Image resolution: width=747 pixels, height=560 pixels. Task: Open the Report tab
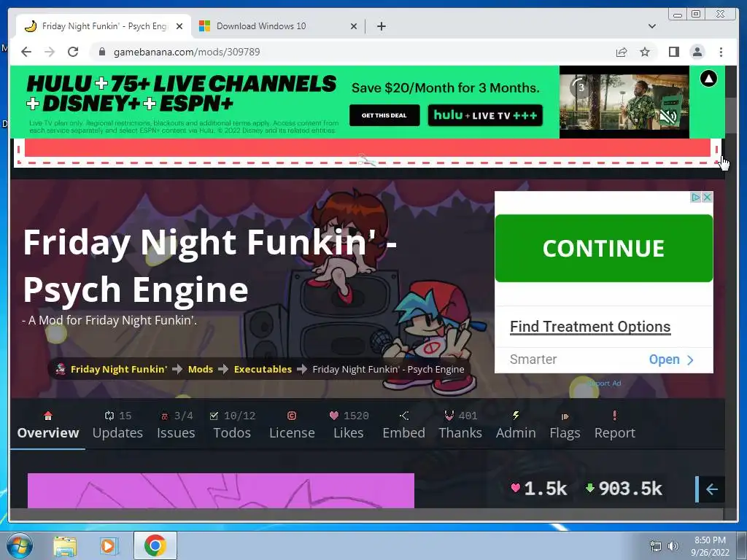614,425
